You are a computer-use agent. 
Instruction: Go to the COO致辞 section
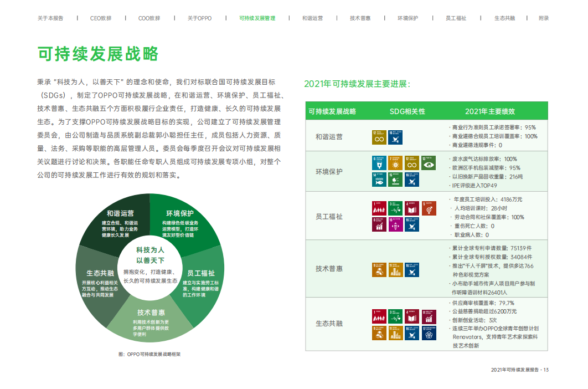click(149, 18)
